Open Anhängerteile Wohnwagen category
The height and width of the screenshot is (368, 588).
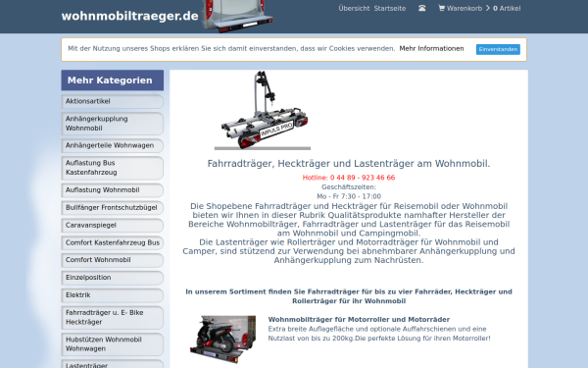(112, 145)
